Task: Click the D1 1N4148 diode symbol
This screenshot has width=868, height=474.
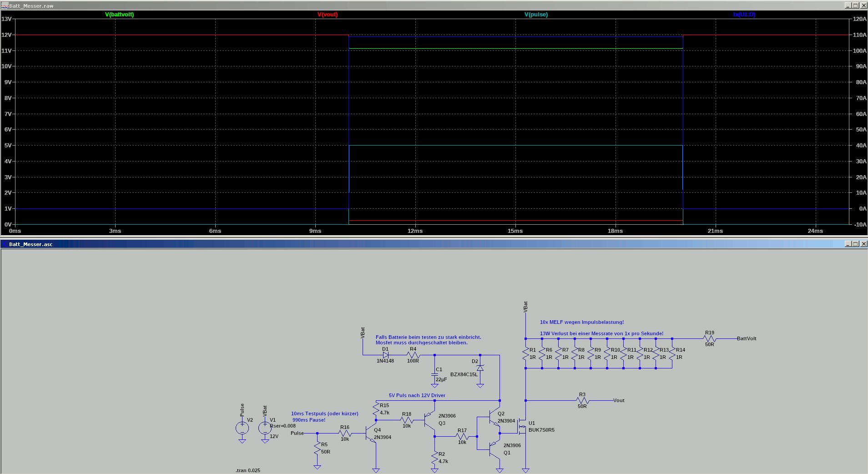Action: click(386, 355)
